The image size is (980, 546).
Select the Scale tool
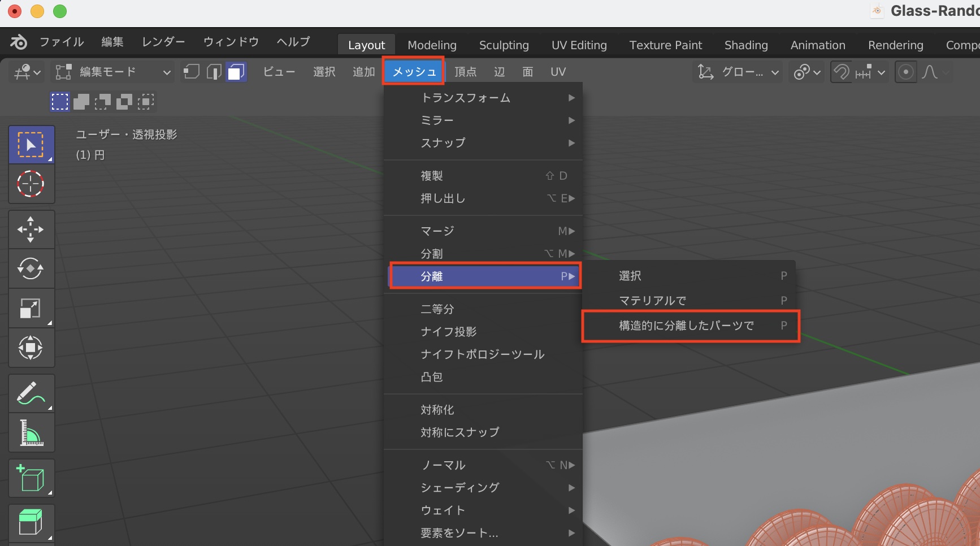pos(31,308)
